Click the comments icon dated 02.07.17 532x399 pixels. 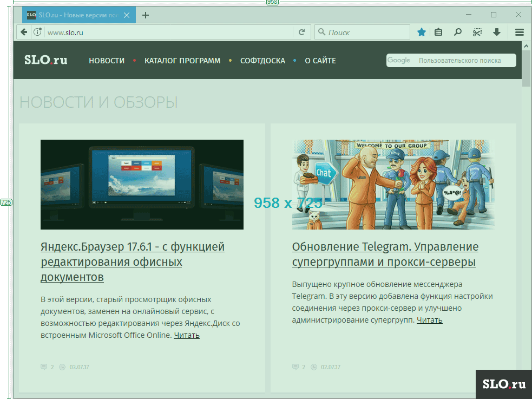295,367
